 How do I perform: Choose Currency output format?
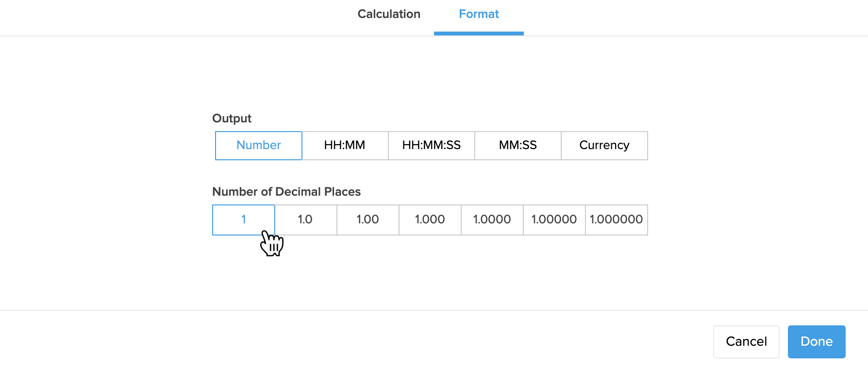click(x=604, y=145)
